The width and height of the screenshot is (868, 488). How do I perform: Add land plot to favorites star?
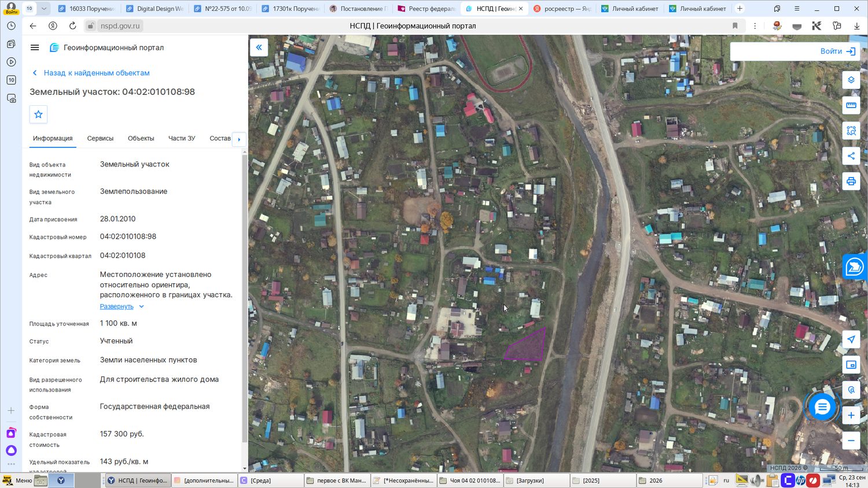[38, 114]
